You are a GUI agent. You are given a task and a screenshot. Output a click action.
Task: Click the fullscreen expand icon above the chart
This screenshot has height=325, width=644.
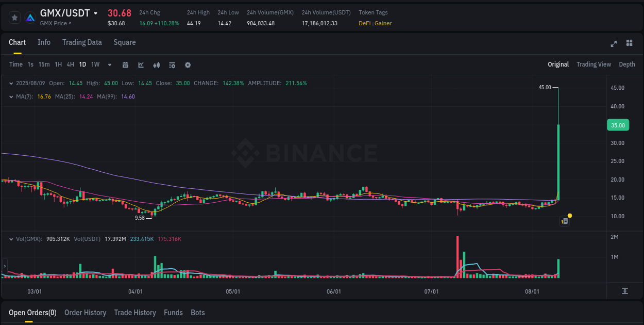(614, 44)
